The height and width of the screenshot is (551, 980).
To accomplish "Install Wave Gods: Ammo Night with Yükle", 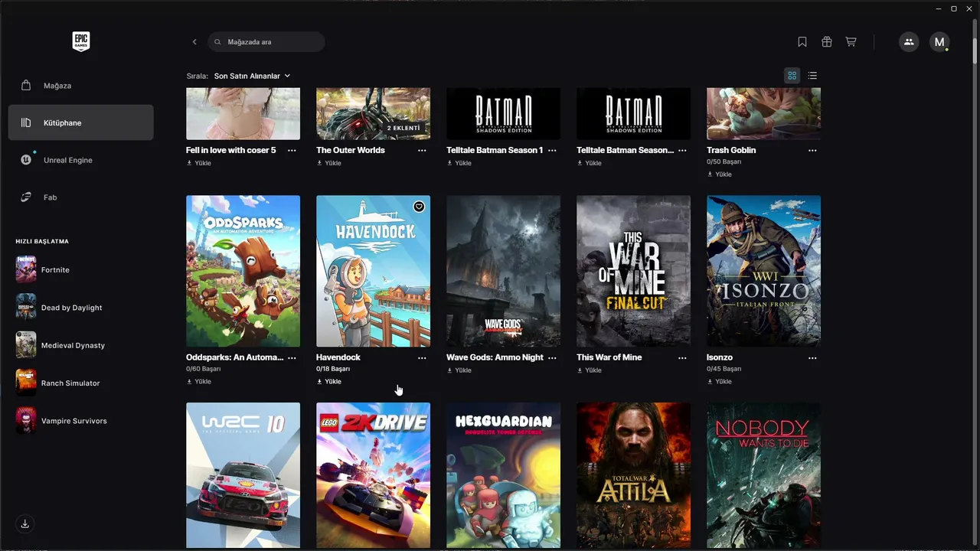I will pyautogui.click(x=459, y=370).
